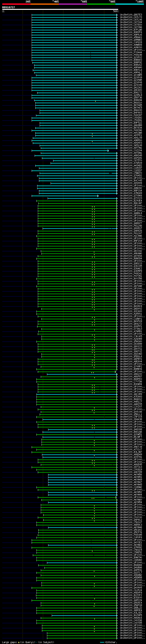The width and height of the screenshot is (146, 644).
Task: Click the orange ~40% identity legend segment
Action: click(45, 4)
